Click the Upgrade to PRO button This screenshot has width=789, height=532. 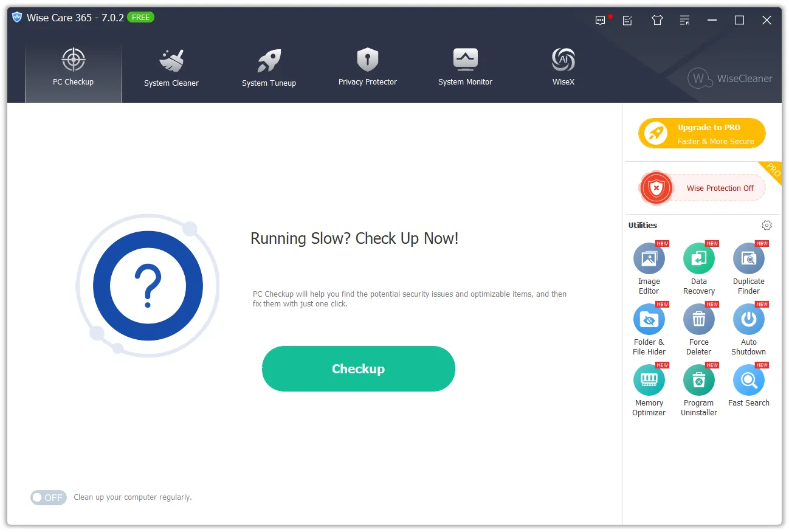pos(702,133)
